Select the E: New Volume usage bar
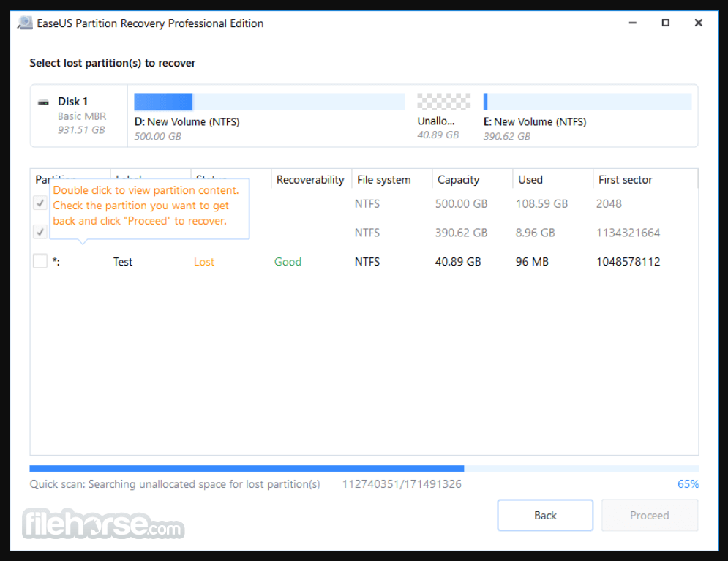This screenshot has width=728, height=561. 588,102
